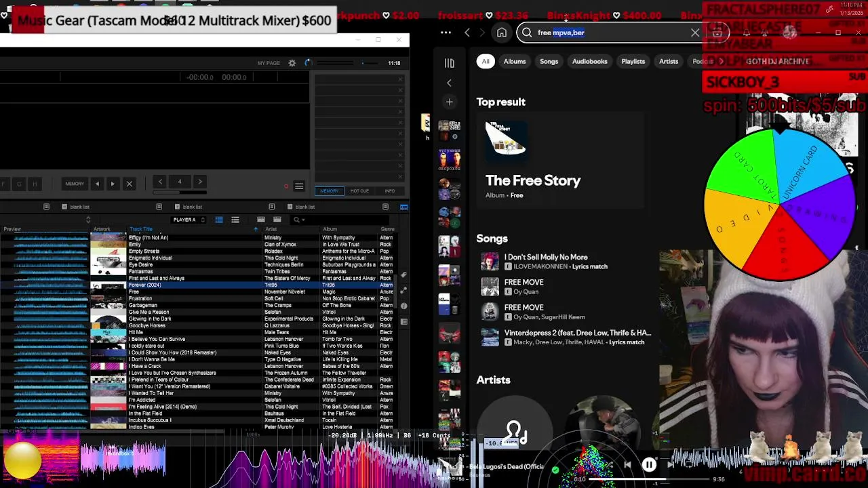The image size is (868, 488).
Task: Open Your Library icon in Spotify sidebar
Action: coord(449,63)
